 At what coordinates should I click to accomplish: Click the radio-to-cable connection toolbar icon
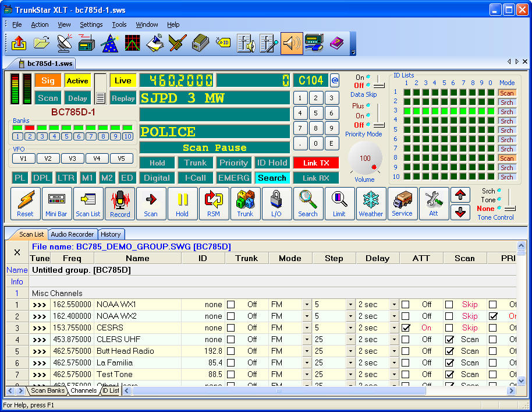[x=314, y=43]
